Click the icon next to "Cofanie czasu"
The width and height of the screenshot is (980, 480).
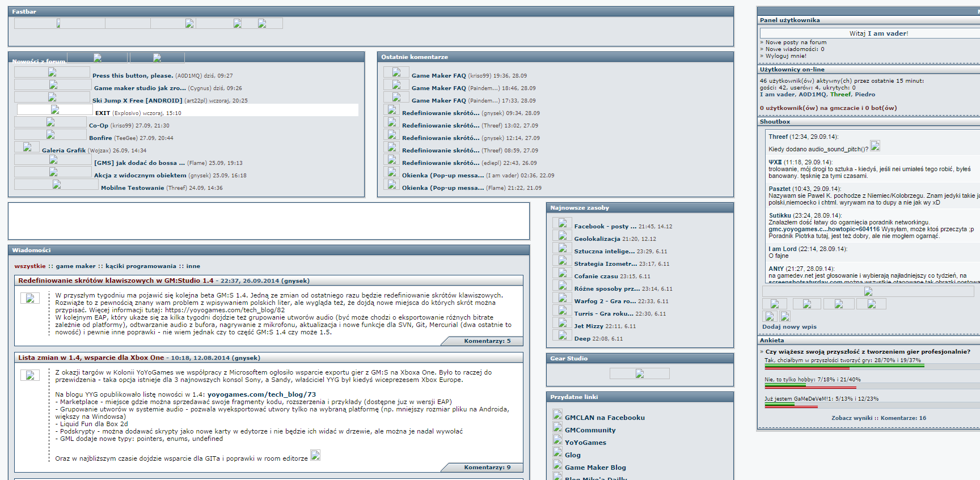coord(563,273)
